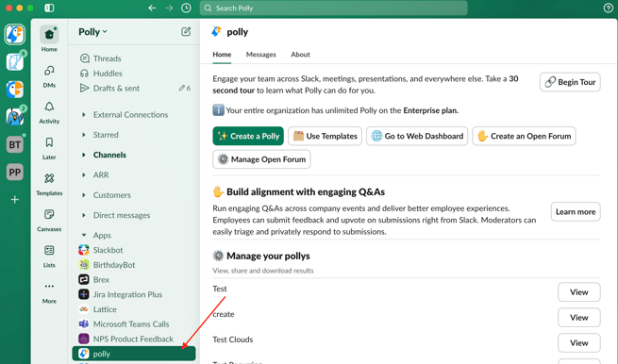Switch to the About tab
618x364 pixels.
pyautogui.click(x=300, y=55)
